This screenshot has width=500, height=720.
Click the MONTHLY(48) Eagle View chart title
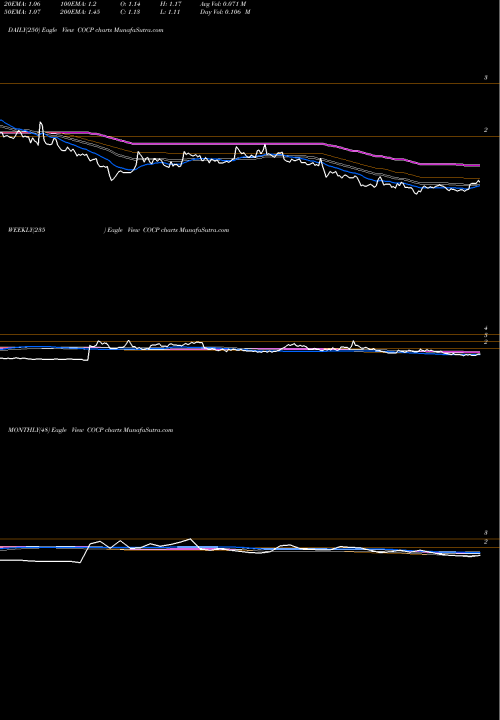[x=90, y=430]
